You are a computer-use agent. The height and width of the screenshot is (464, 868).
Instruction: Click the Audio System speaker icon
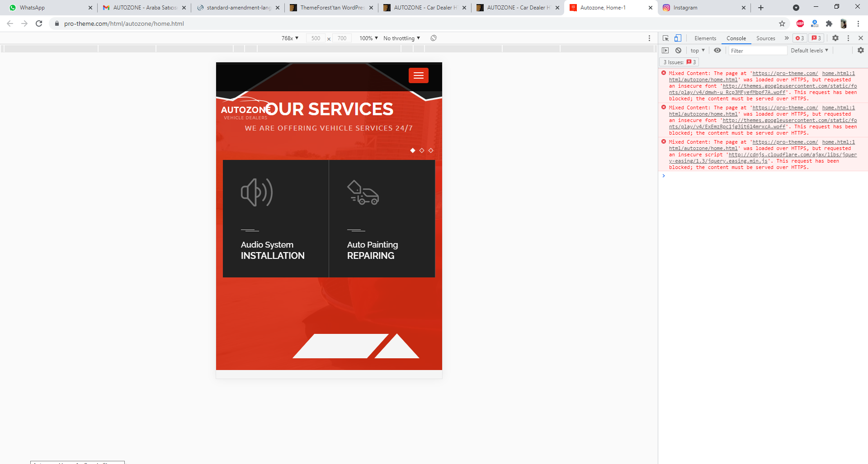click(x=257, y=192)
